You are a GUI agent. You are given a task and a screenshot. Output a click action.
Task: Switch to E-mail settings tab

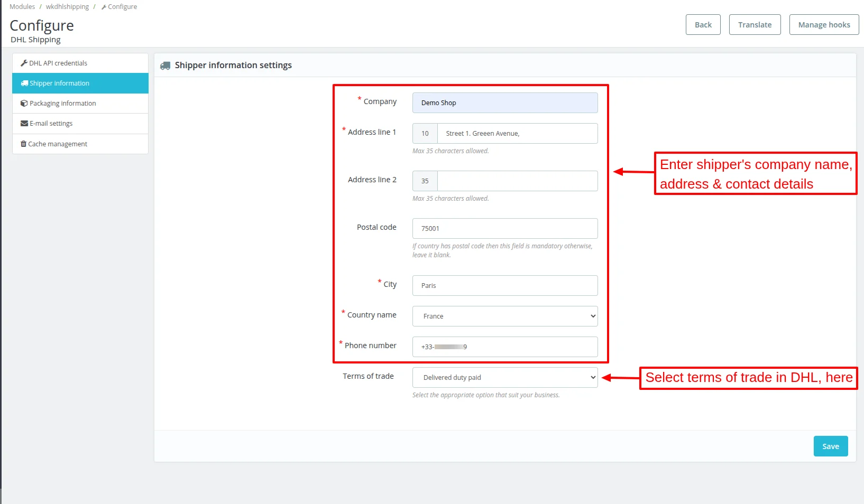[x=80, y=124]
